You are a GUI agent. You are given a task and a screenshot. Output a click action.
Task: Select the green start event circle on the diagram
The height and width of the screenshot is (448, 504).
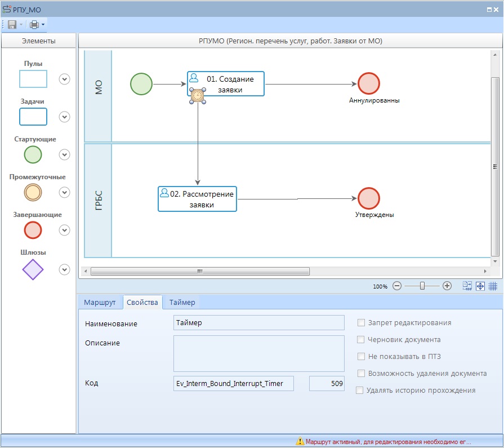141,84
